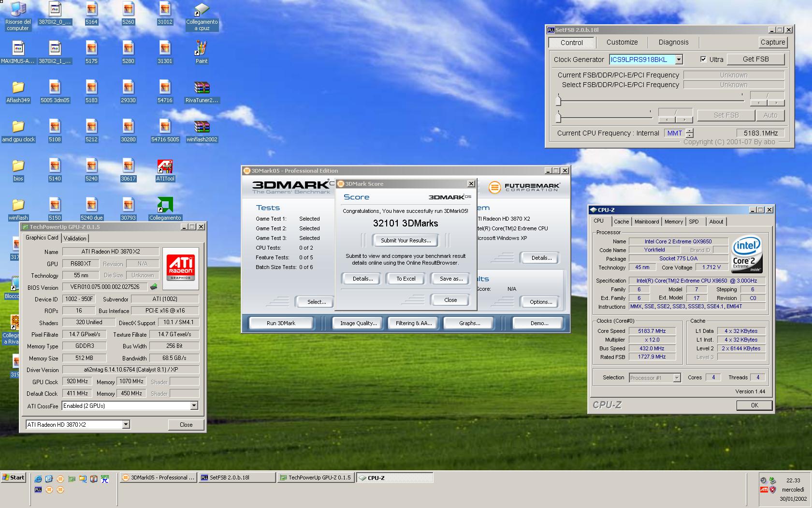
Task: Click BIOS save icon in GPU-Z
Action: click(x=154, y=287)
